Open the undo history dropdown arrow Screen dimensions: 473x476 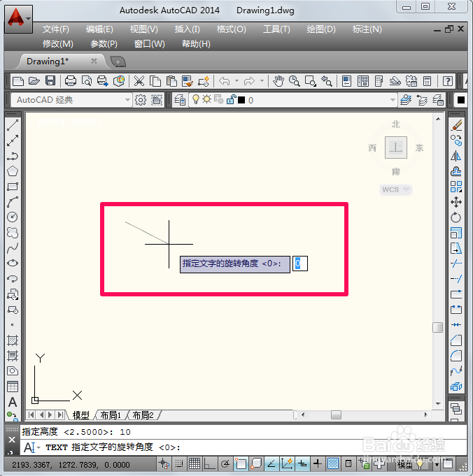coord(236,81)
